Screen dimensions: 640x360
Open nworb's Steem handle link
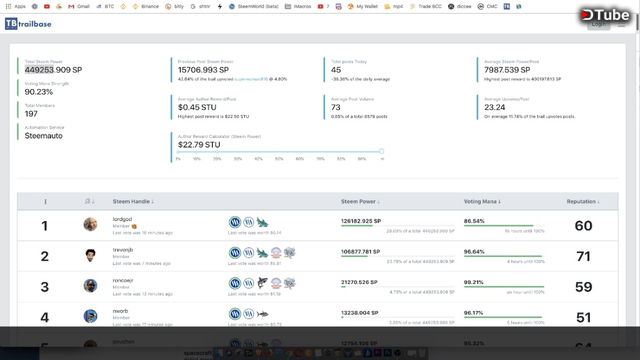(120, 311)
